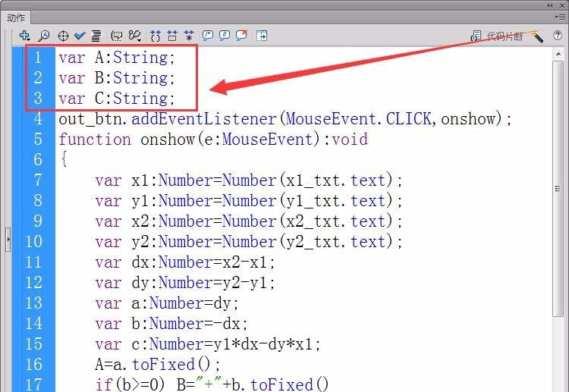Click 'MouseEvent.CLICK' in line 4
The width and height of the screenshot is (569, 392).
359,119
